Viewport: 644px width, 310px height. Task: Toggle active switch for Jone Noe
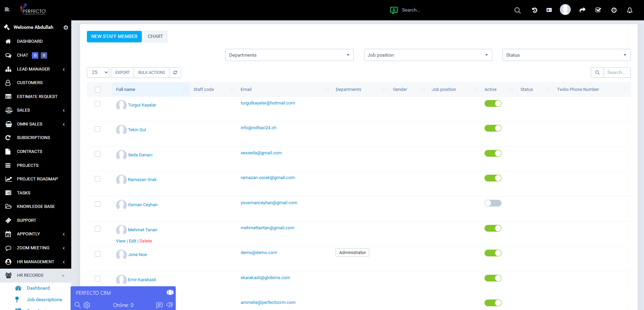tap(493, 253)
